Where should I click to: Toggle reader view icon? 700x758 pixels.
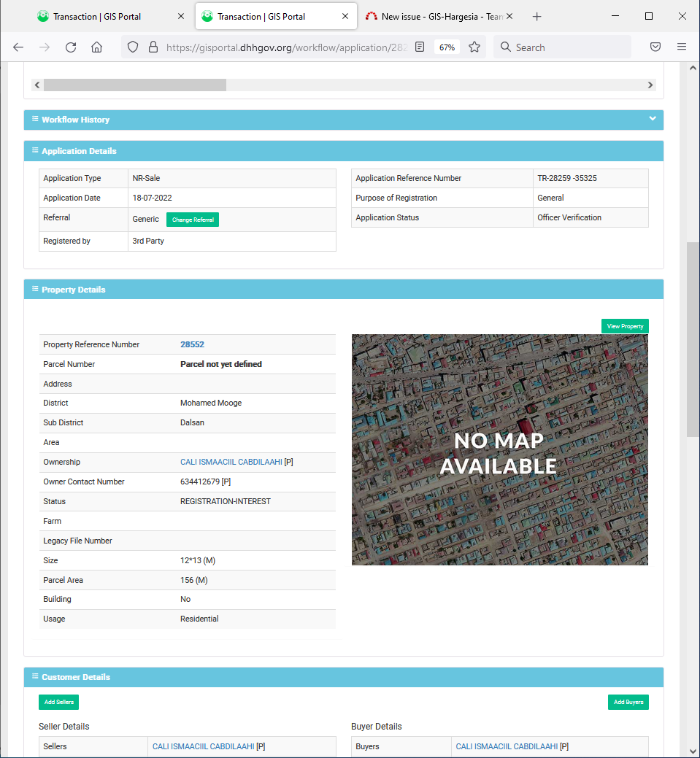(420, 47)
